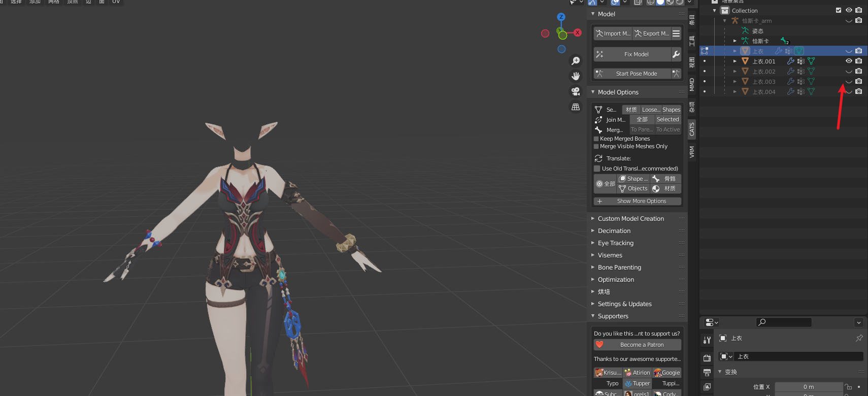868x396 pixels.
Task: Click the Start Pose Mode button
Action: 632,74
